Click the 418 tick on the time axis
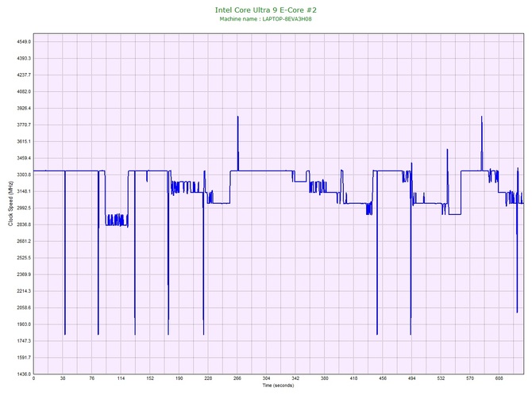This screenshot has height=399, width=532. point(353,378)
